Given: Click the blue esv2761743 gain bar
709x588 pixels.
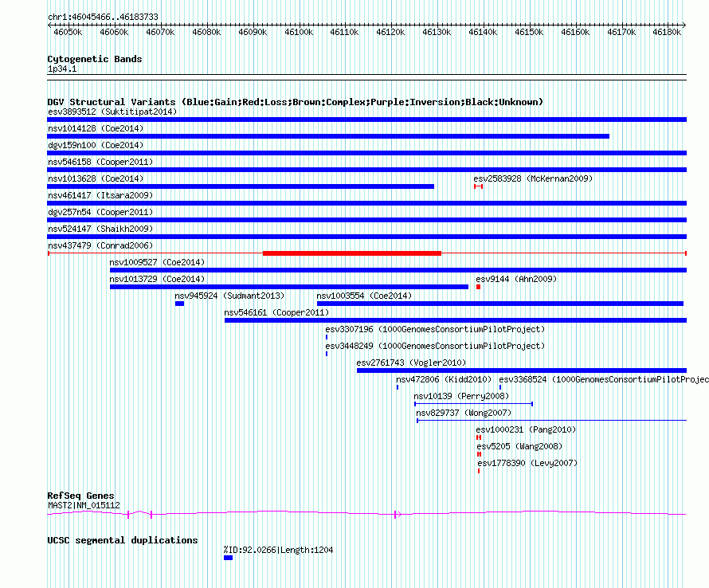Looking at the screenshot, I should [522, 370].
